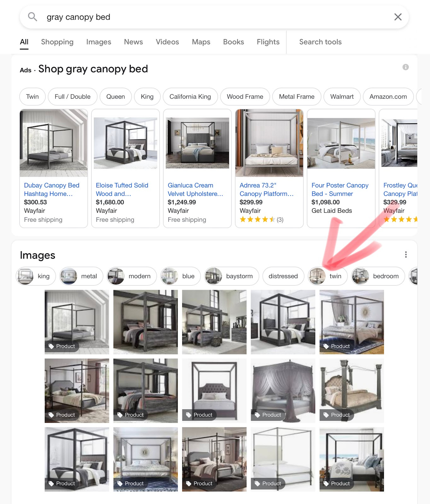Open the Images section three-dot menu
430x504 pixels.
pos(406,255)
